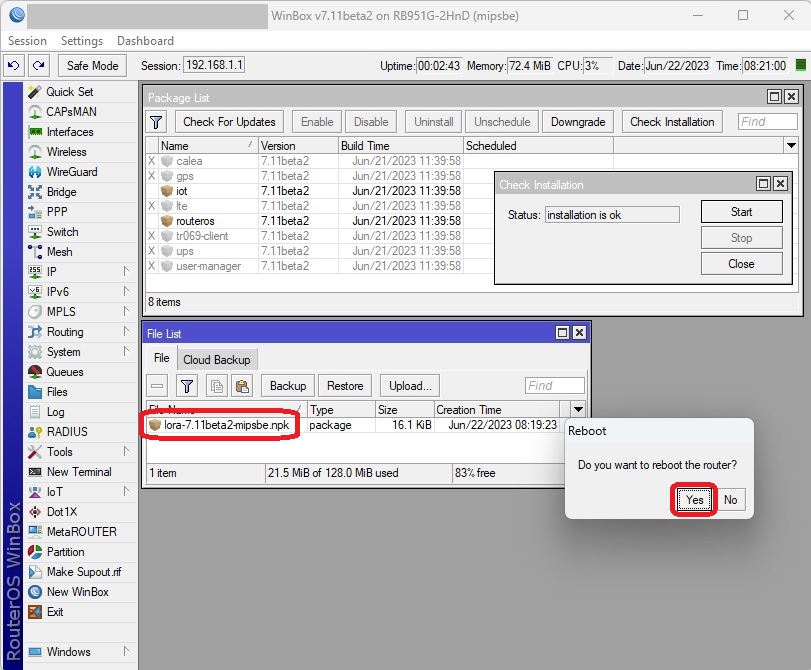Click the Restore button

pyautogui.click(x=345, y=386)
